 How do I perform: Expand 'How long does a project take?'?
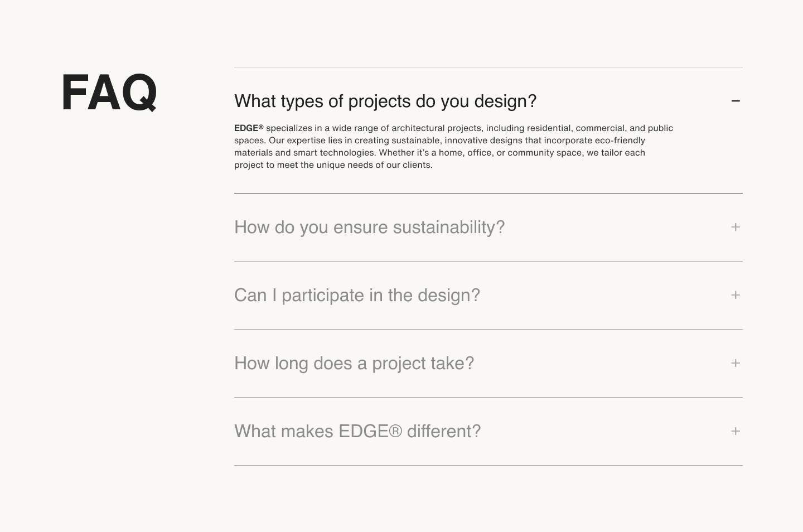354,363
